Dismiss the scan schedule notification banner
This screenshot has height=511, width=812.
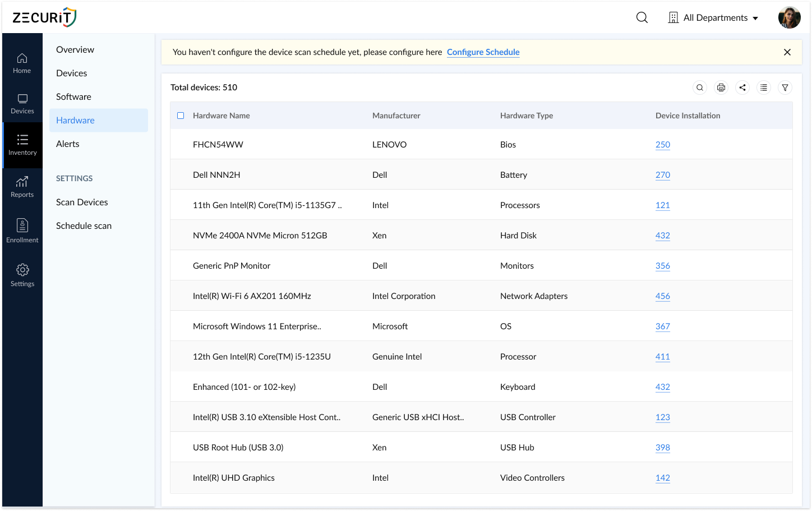(787, 52)
